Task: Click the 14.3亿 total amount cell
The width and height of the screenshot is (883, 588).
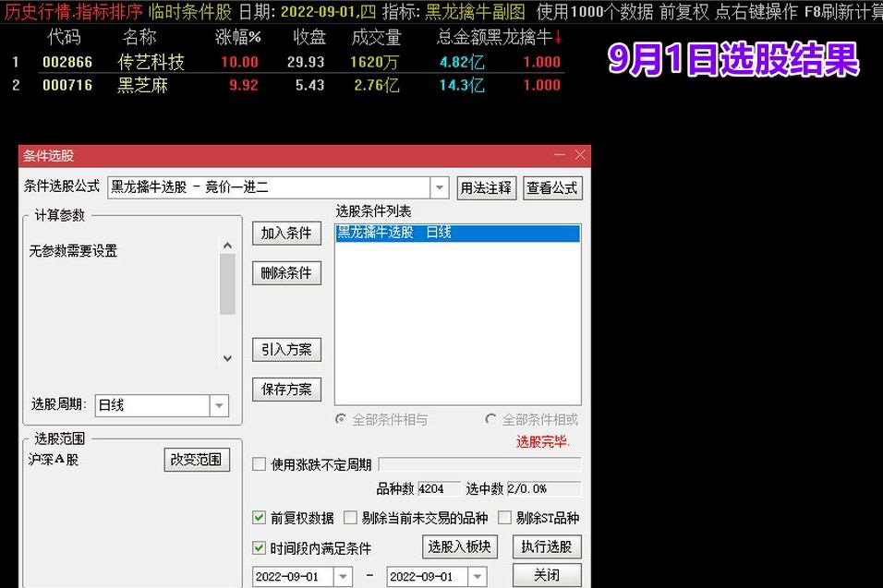Action: 462,86
